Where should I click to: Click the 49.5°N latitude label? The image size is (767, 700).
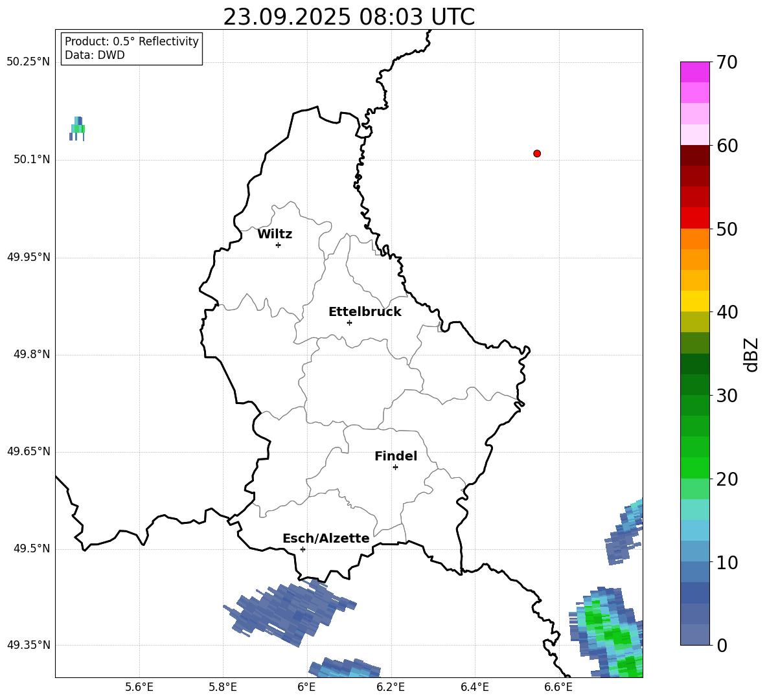[x=32, y=548]
